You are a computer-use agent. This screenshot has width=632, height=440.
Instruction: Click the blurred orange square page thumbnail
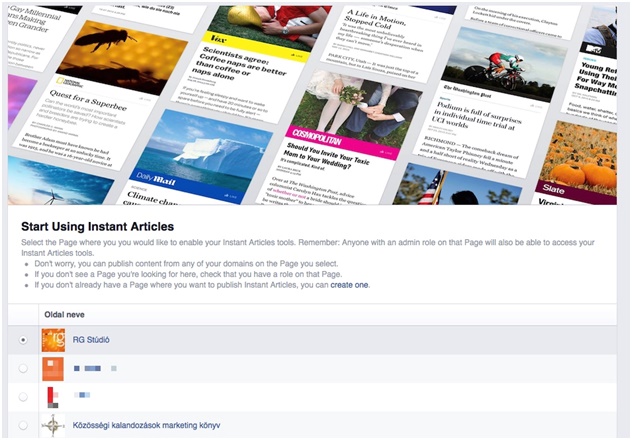click(x=53, y=369)
